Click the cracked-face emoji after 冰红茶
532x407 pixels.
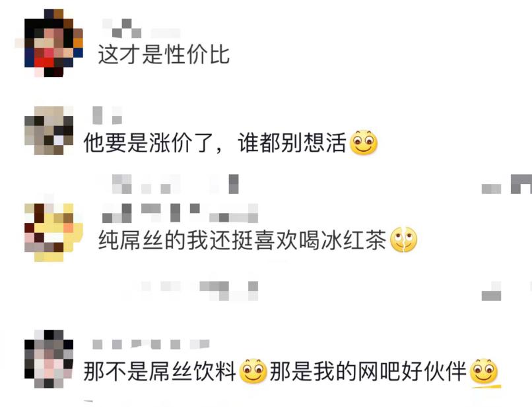tap(403, 240)
